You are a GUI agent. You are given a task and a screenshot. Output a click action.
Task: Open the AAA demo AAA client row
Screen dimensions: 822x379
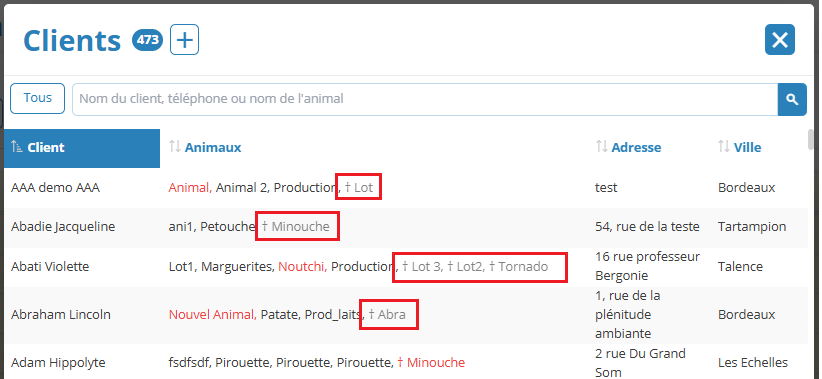coord(55,188)
